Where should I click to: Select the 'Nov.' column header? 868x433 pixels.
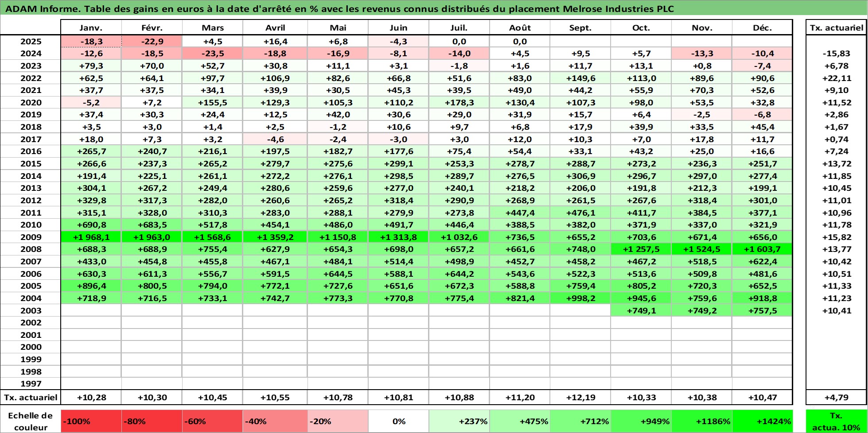702,27
